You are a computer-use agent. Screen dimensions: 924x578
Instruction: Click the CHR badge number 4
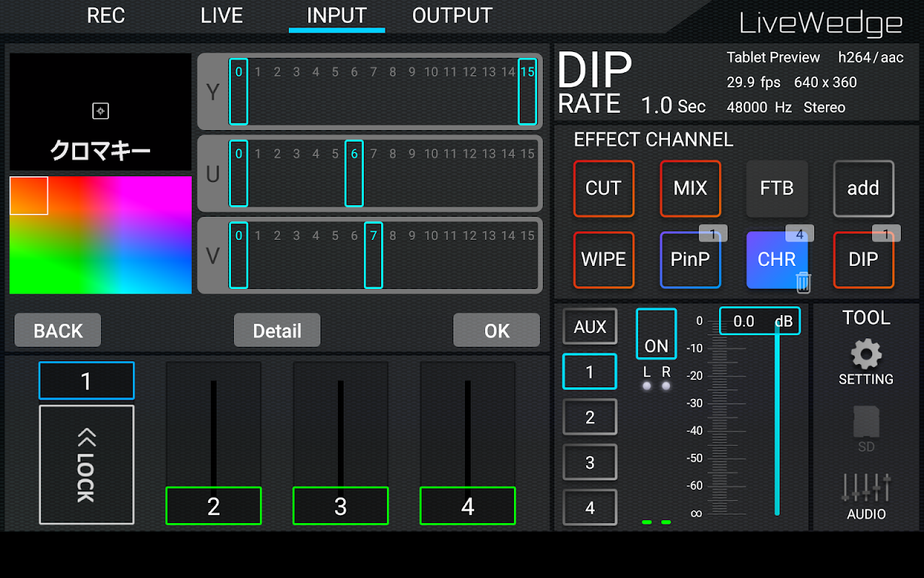(800, 233)
